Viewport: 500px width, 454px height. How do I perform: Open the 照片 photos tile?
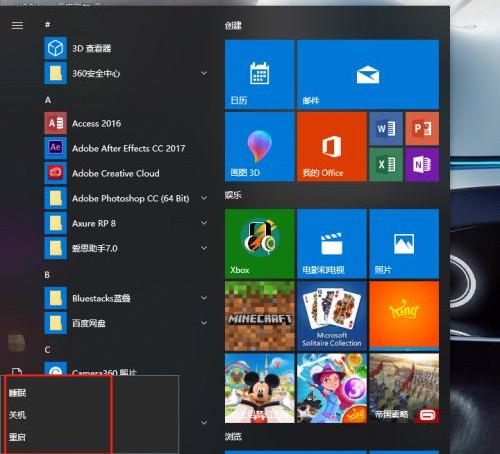pos(404,244)
